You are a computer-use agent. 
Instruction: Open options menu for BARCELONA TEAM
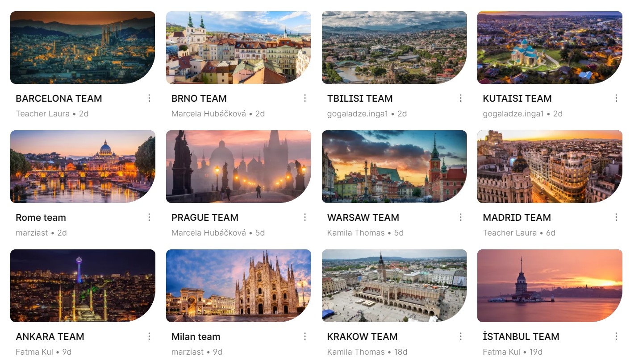(x=149, y=98)
